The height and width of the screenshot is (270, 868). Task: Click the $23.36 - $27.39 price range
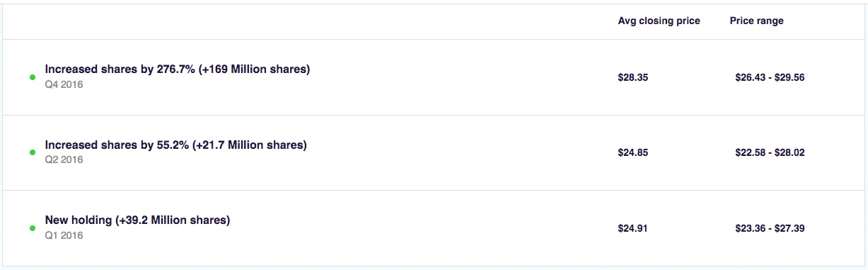(x=770, y=228)
